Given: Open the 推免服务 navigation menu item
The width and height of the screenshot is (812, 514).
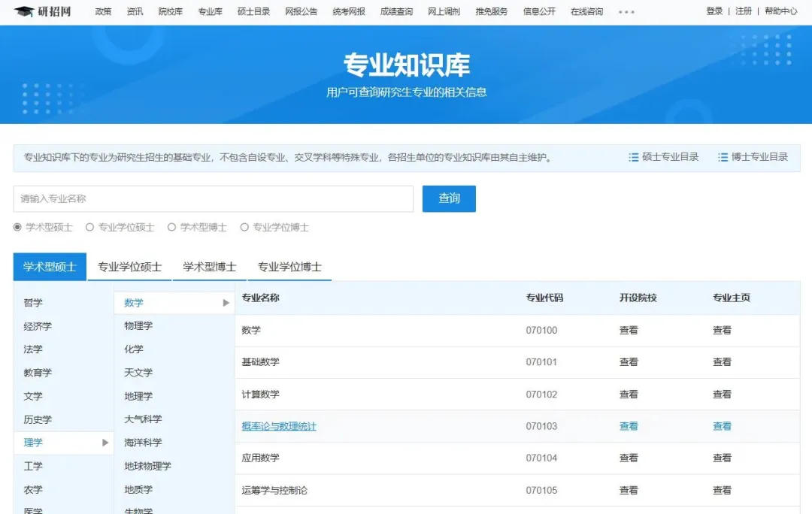Looking at the screenshot, I should (492, 11).
